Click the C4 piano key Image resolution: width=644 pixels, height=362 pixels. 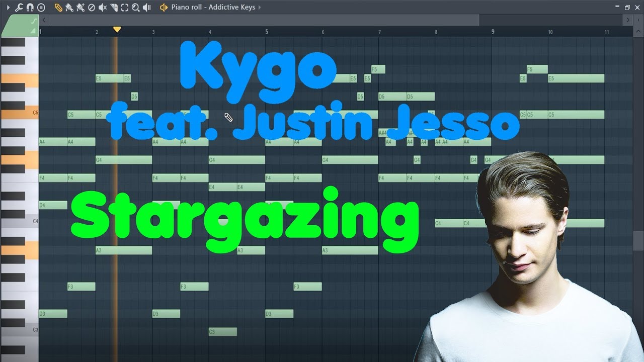point(20,222)
